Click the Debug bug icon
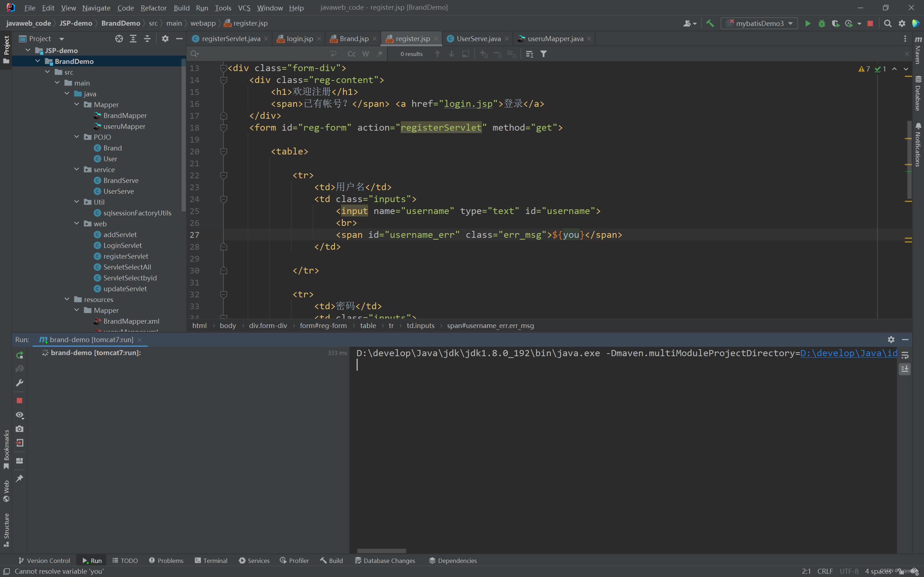Screen dimensions: 924x577 click(x=822, y=24)
